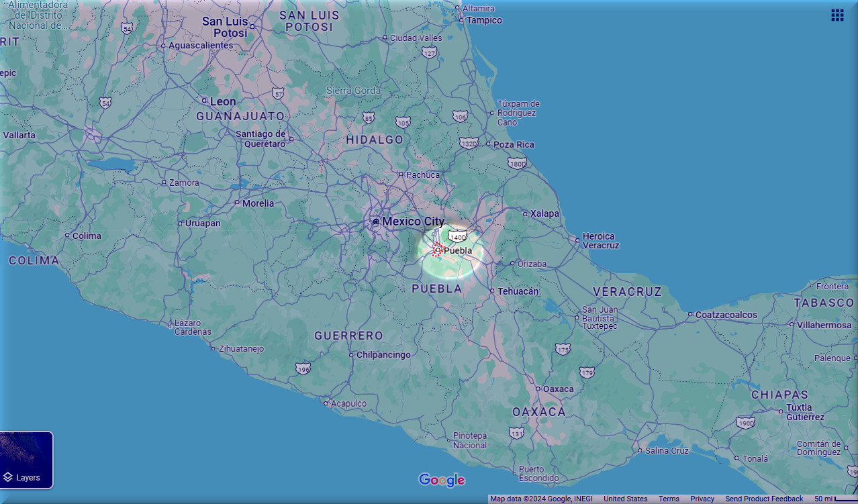Click the Mexico City capital marker
Viewport: 858px width, 504px height.
coord(376,221)
